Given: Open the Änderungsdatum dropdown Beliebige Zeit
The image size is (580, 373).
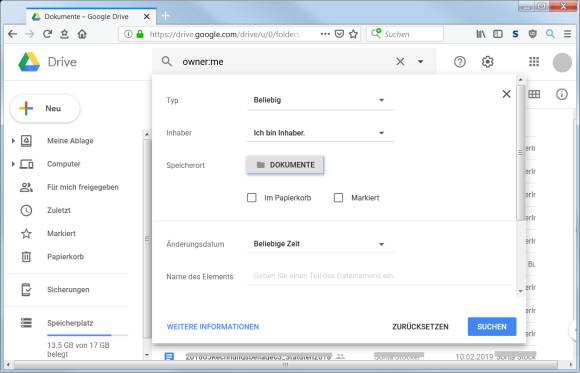Looking at the screenshot, I should (320, 244).
